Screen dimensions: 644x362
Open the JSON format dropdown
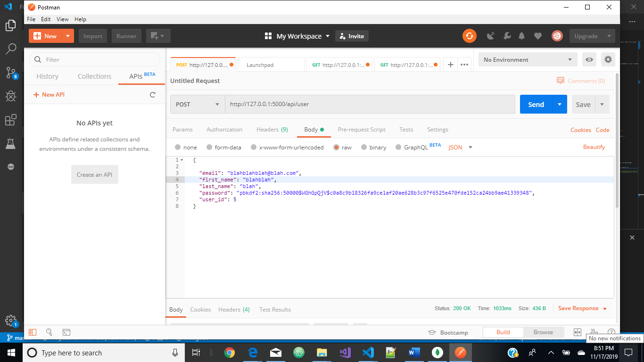click(461, 148)
